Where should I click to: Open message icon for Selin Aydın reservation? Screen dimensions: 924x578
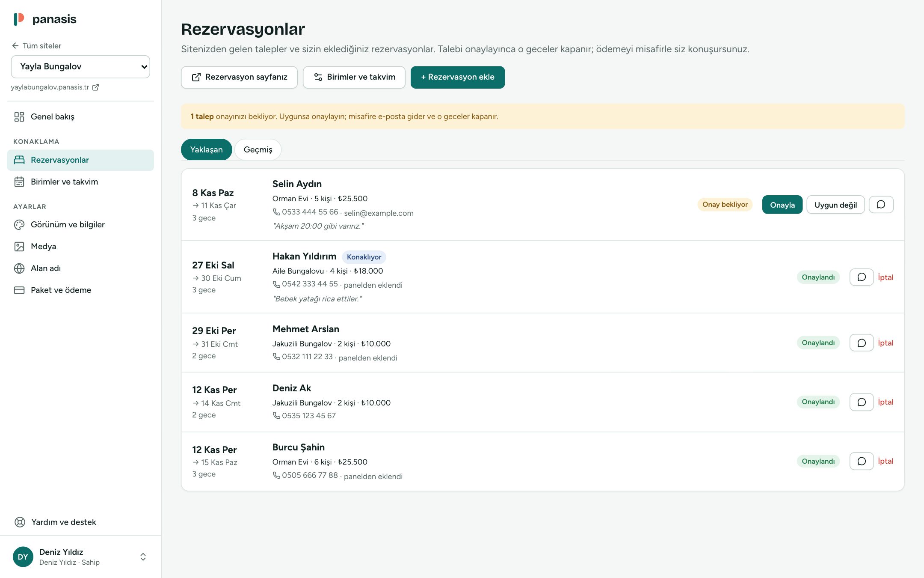(x=881, y=205)
